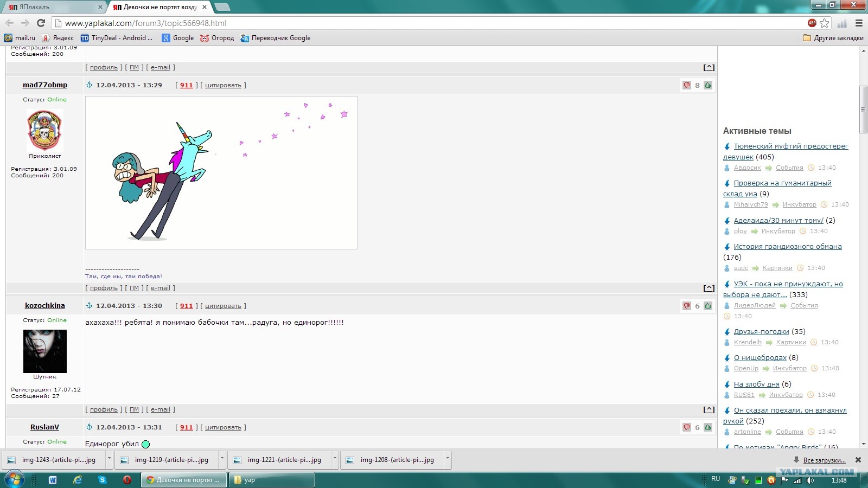This screenshot has width=868, height=488.
Task: Bookmark this page with the star icon
Action: [825, 23]
